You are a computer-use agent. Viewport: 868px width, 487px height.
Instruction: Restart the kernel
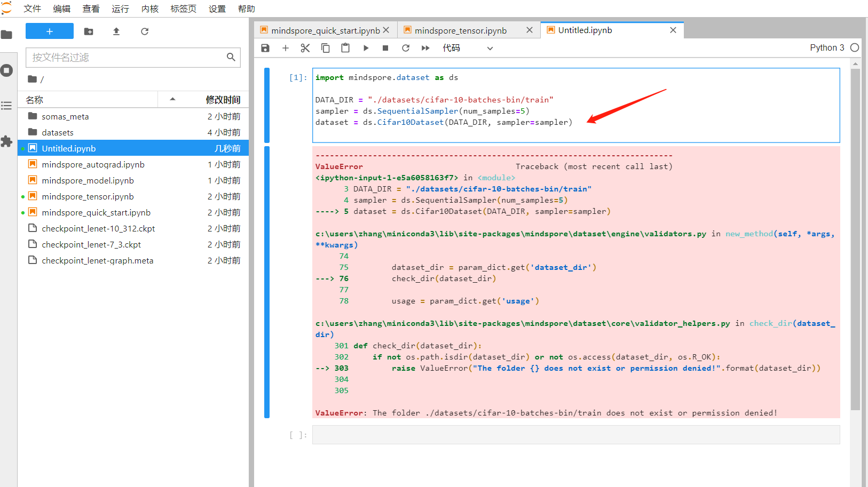(406, 48)
